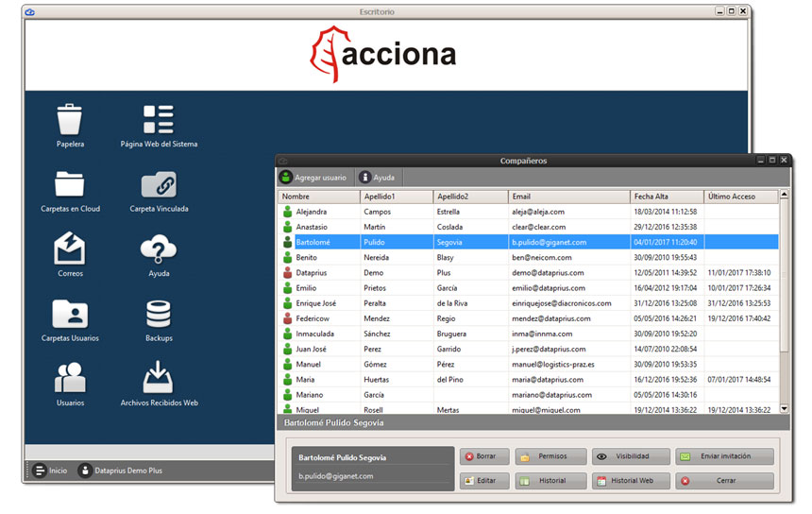Click Ayuda in Compañeros toolbar
This screenshot has width=812, height=514.
pos(378,178)
